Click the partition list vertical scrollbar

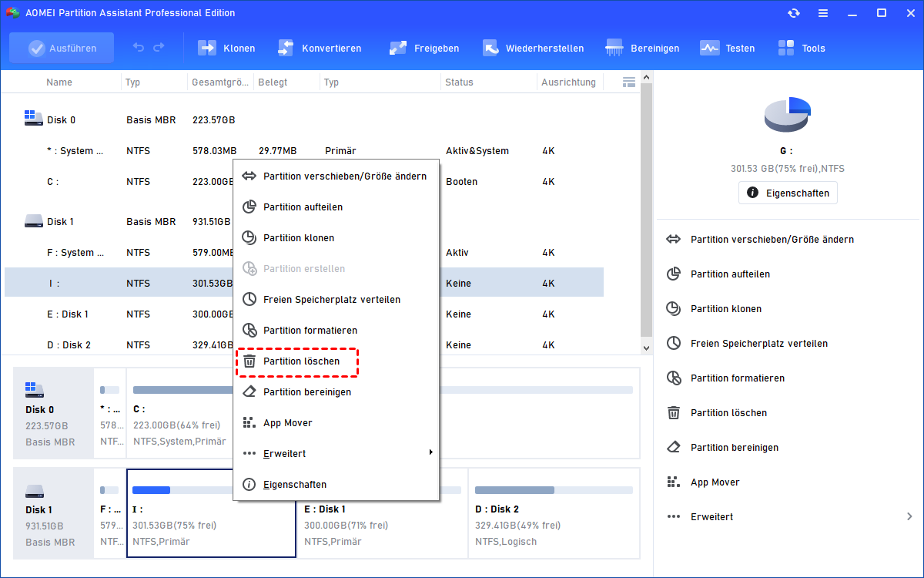click(x=647, y=208)
